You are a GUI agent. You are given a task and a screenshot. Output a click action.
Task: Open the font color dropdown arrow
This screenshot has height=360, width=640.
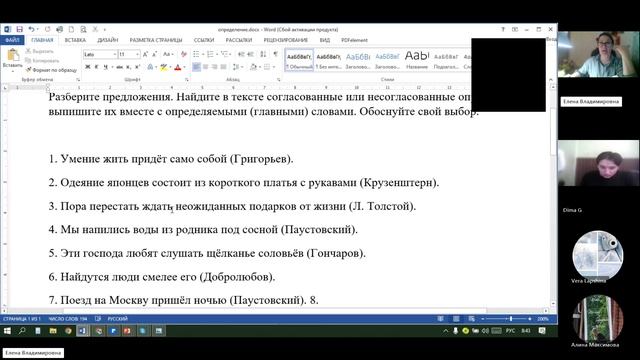click(184, 67)
